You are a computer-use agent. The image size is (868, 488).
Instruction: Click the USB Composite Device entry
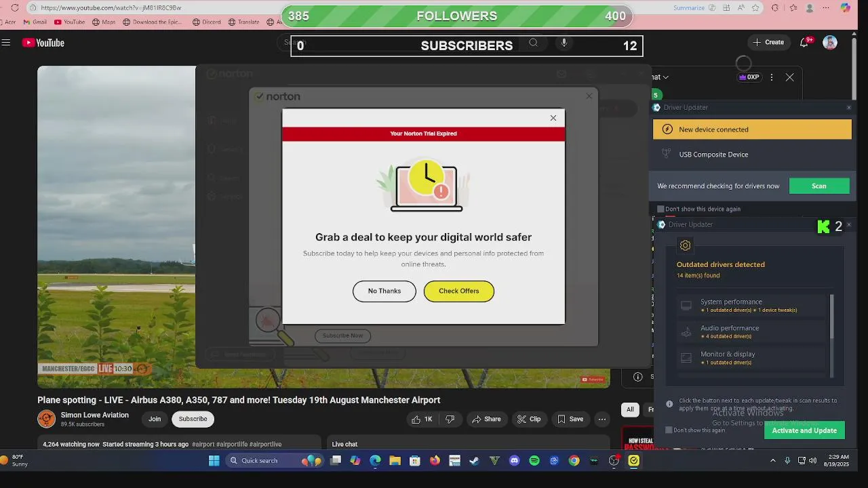pyautogui.click(x=713, y=155)
